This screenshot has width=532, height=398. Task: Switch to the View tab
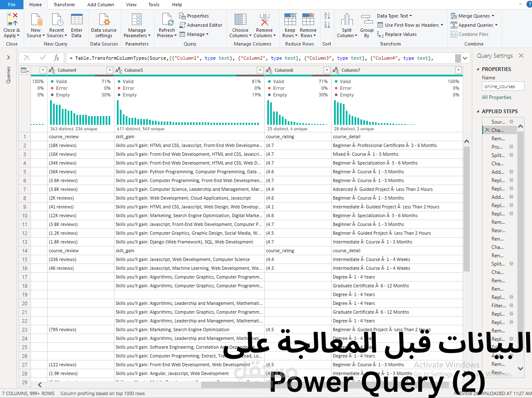132,5
